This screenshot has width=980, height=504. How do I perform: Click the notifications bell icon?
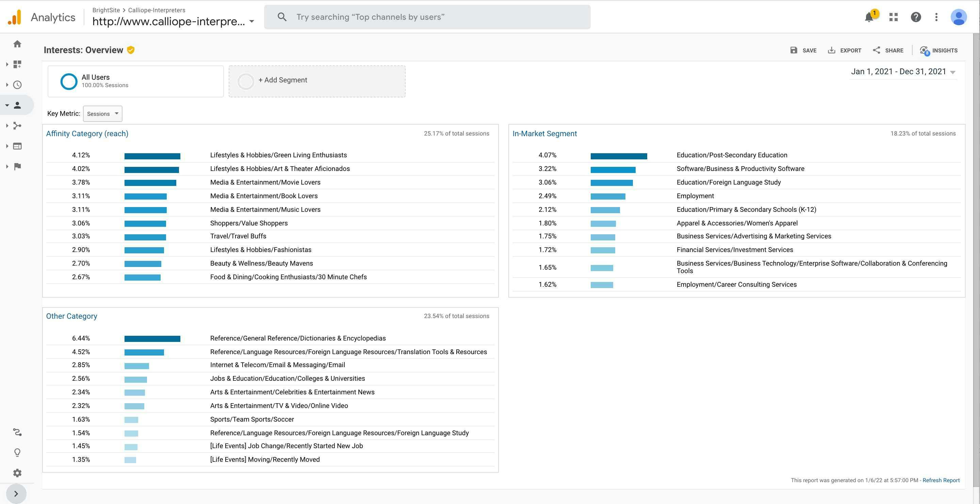click(x=869, y=17)
